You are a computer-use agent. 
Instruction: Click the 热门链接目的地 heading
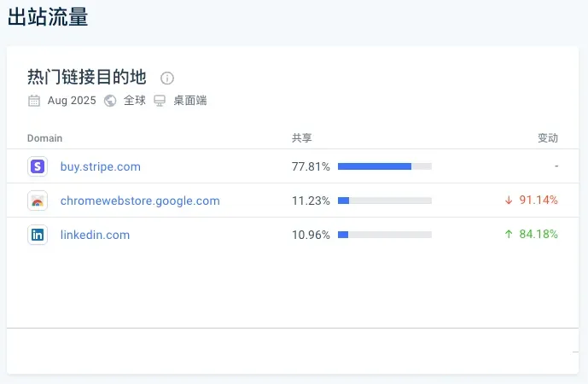point(87,77)
